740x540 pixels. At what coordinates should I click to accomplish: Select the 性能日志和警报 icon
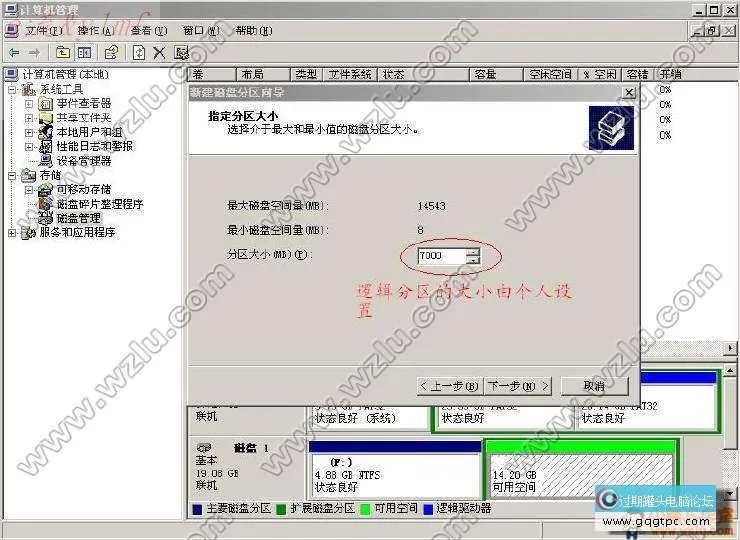click(x=45, y=146)
